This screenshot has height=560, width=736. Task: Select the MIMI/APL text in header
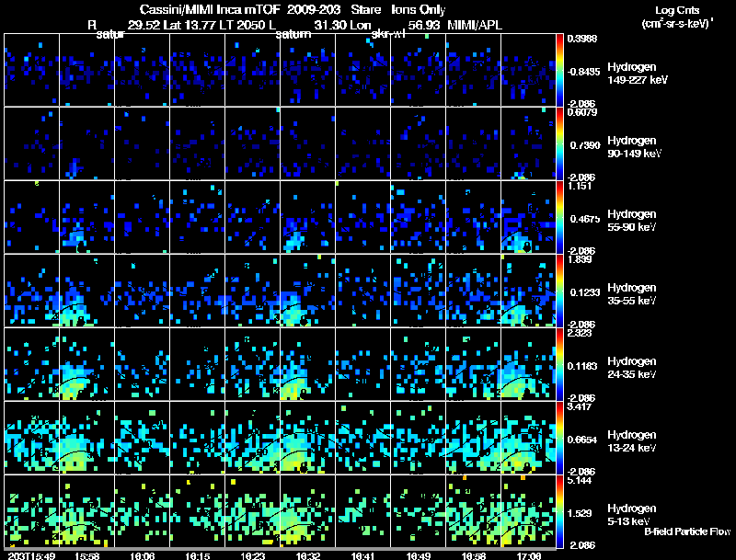(x=475, y=25)
